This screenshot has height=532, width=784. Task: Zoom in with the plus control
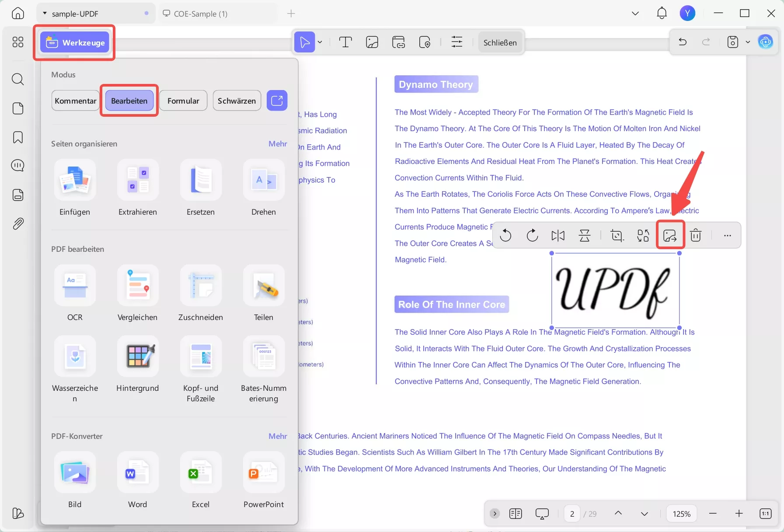click(739, 514)
